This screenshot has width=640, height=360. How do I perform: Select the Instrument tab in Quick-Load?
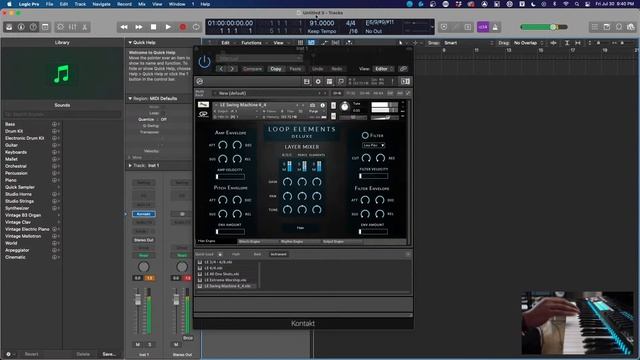pos(278,254)
